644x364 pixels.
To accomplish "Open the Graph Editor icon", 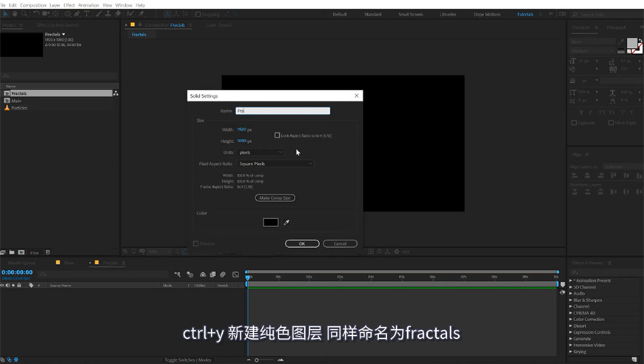I will click(235, 274).
